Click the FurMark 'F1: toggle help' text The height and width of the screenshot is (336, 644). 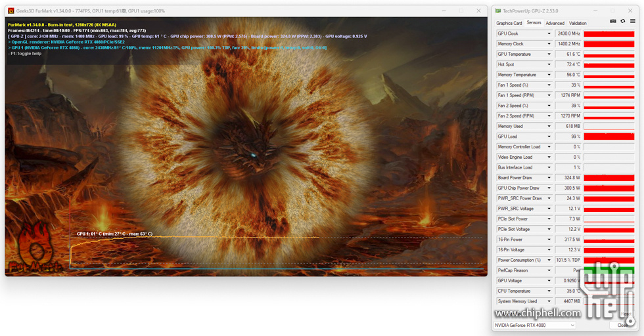[25, 53]
